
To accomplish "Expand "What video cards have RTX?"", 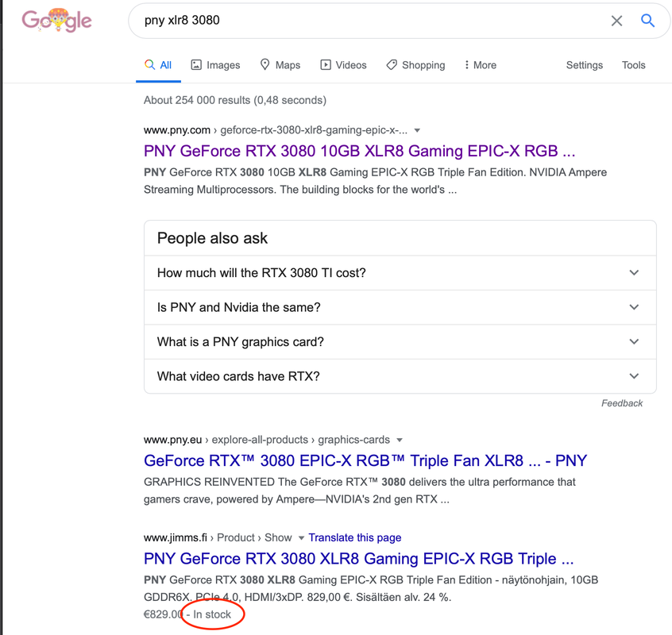I will tap(400, 376).
